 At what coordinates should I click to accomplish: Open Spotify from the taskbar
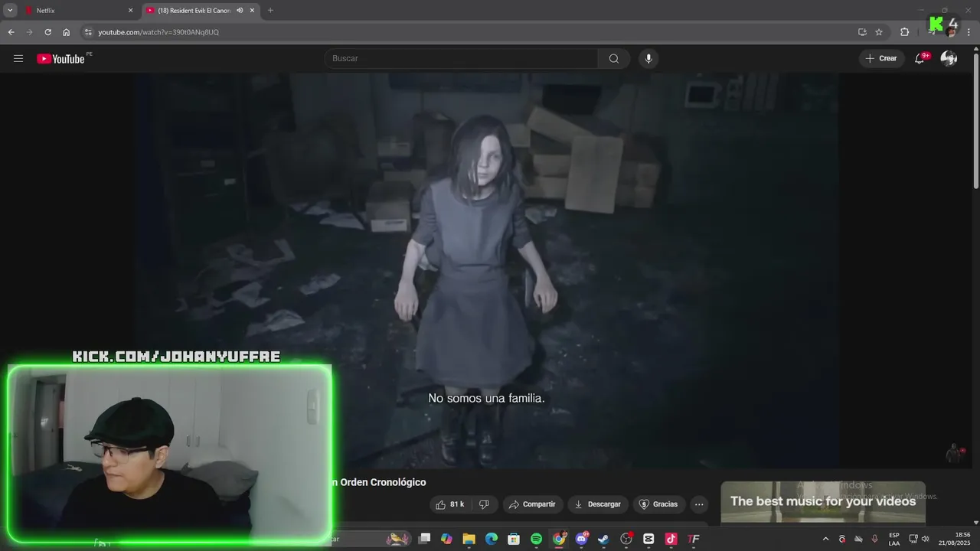click(x=536, y=539)
